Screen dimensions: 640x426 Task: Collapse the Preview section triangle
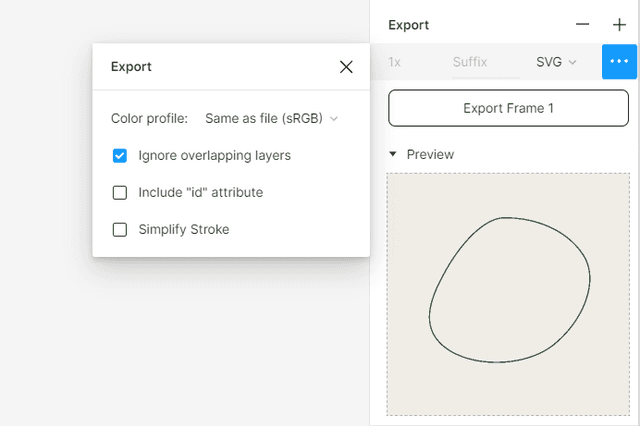click(x=393, y=154)
